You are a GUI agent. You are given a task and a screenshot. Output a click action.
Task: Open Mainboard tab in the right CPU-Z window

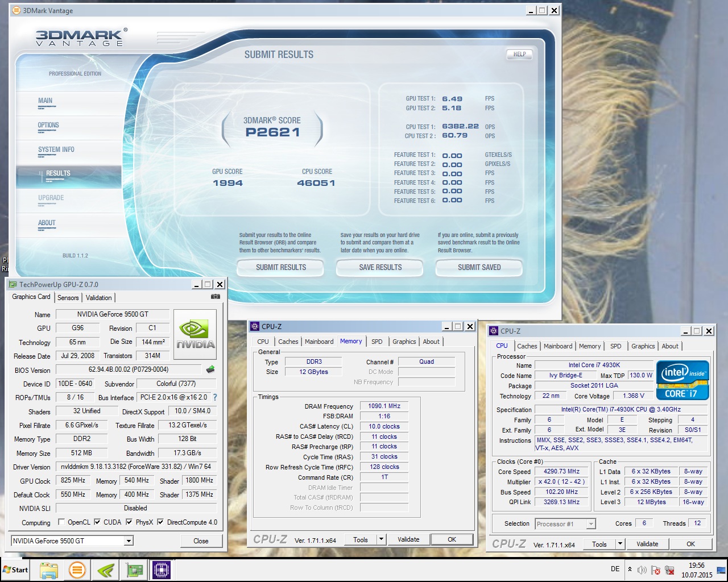(558, 346)
